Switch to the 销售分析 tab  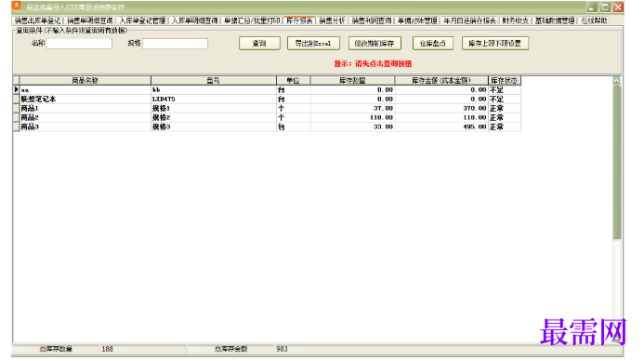(333, 20)
